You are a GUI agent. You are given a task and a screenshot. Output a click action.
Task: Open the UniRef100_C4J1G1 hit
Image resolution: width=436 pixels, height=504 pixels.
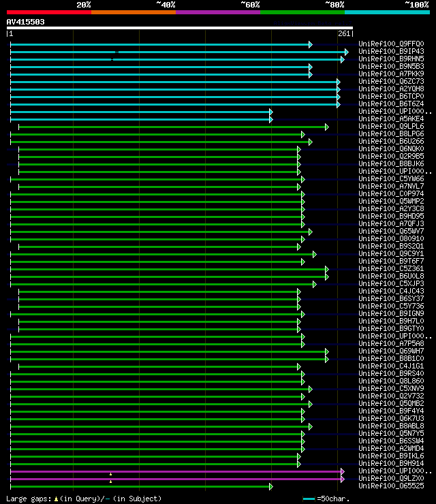pos(391,366)
